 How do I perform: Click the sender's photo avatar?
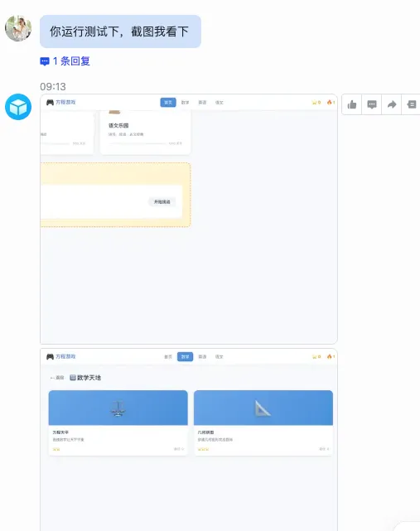pyautogui.click(x=18, y=28)
